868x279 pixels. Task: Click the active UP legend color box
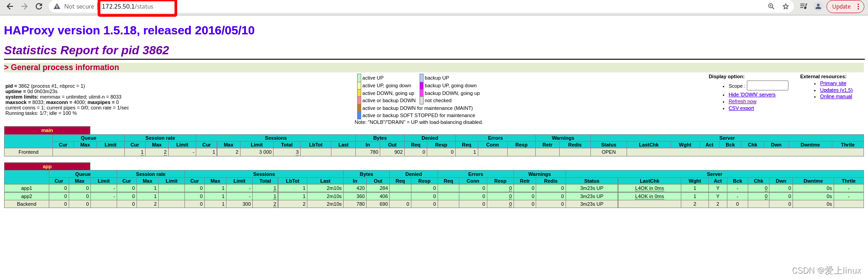[x=359, y=78]
